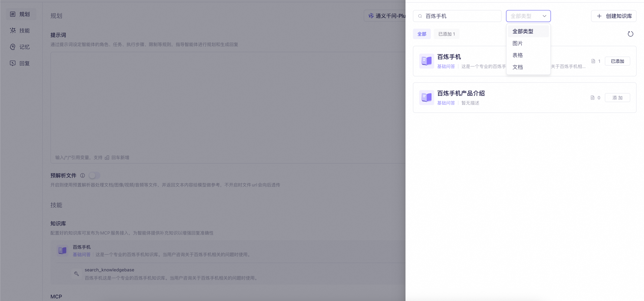Click document count icon for 百炼手机
The image size is (644, 301).
593,61
